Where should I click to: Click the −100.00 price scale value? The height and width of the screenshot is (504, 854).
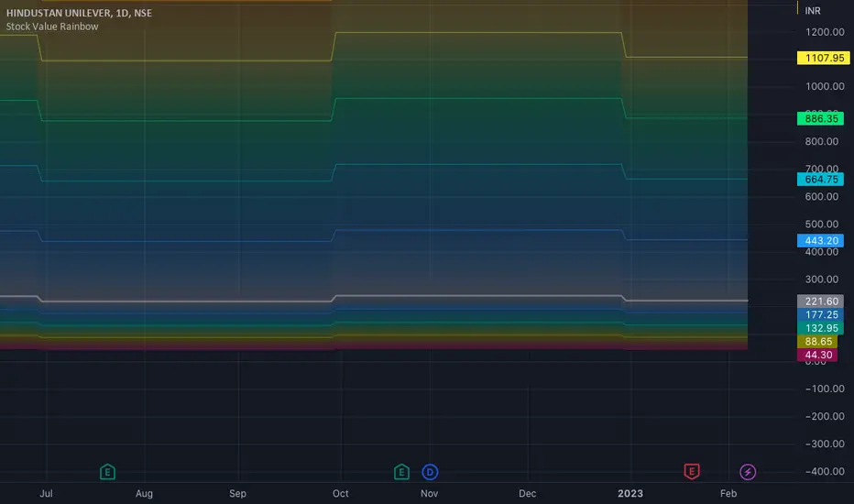coord(825,389)
